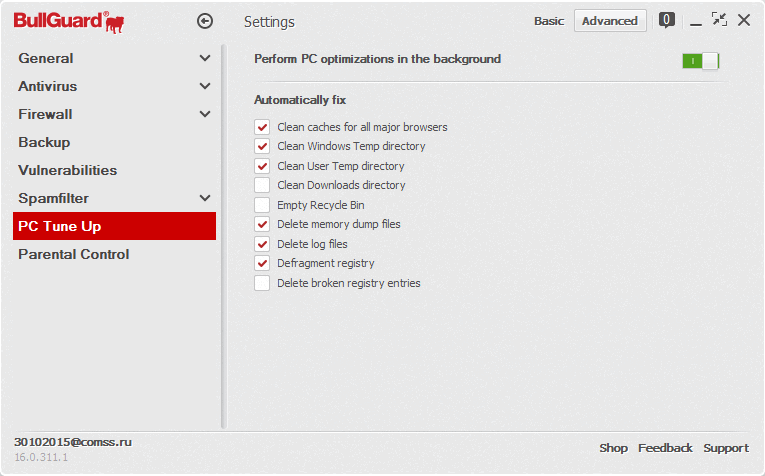
Task: Expand the Firewall section chevron
Action: pos(205,114)
